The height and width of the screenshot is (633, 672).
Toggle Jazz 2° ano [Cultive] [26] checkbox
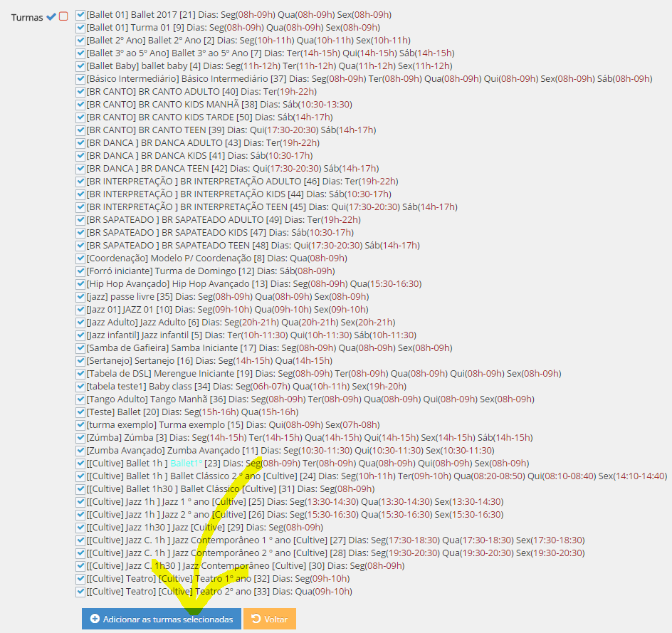(80, 515)
